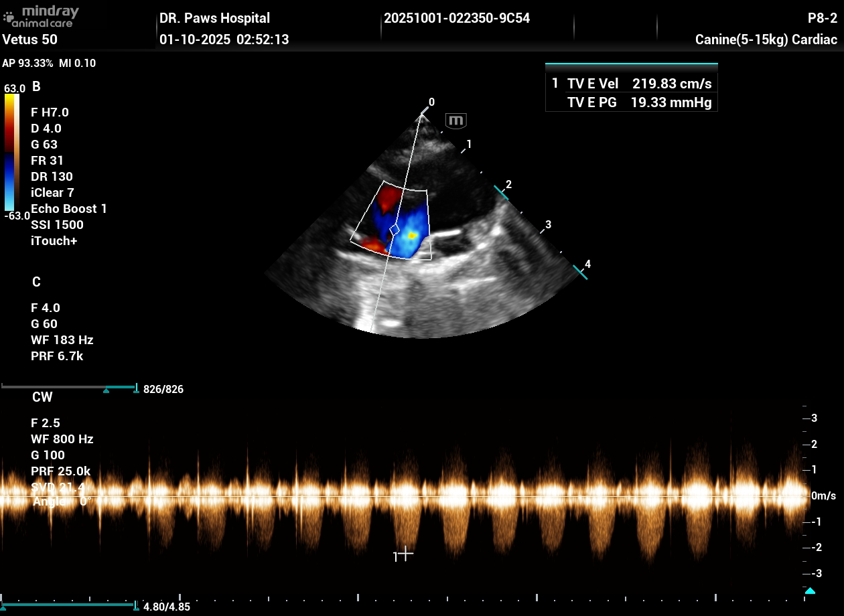The height and width of the screenshot is (616, 844).
Task: Click the Mindray animal care logo
Action: 41,16
